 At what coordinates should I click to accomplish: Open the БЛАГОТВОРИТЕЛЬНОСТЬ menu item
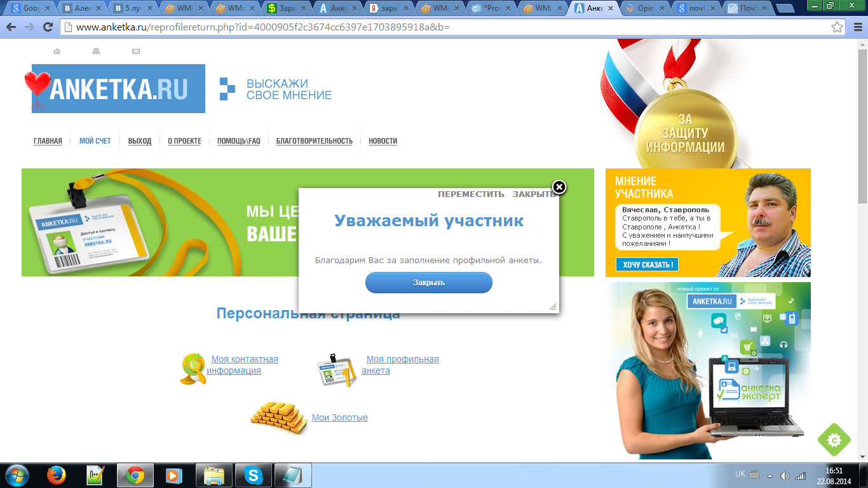[x=315, y=141]
